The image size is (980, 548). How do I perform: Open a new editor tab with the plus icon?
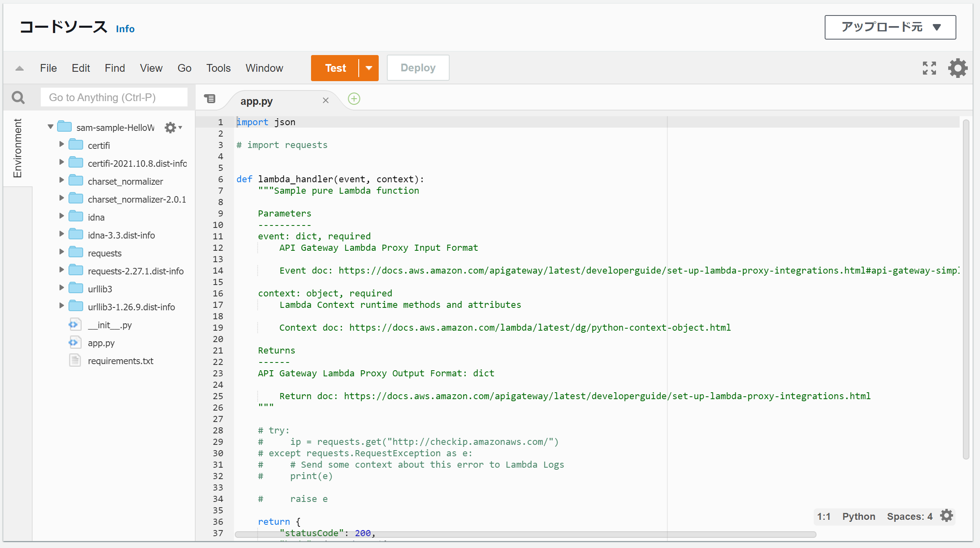pos(353,99)
